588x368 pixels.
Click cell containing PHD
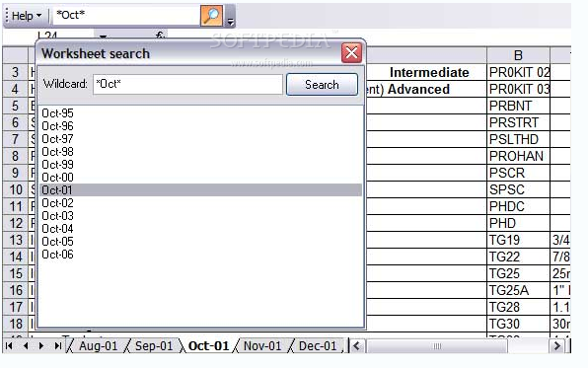click(x=518, y=223)
